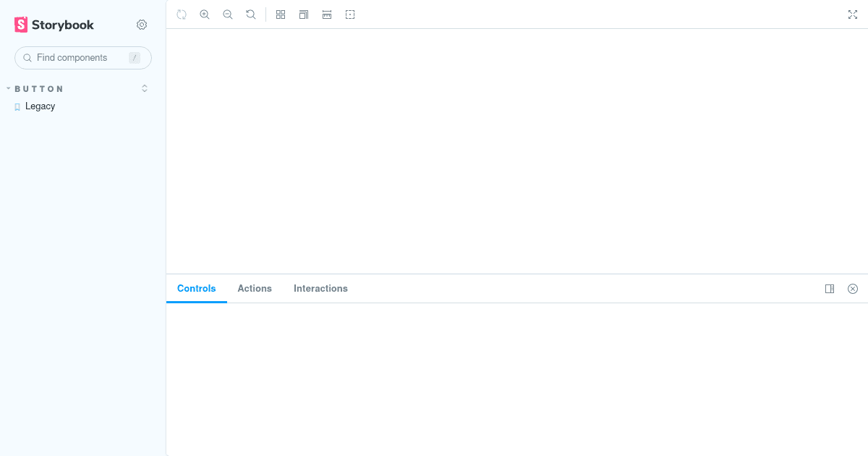Click the Storybook logo link

[x=53, y=24]
